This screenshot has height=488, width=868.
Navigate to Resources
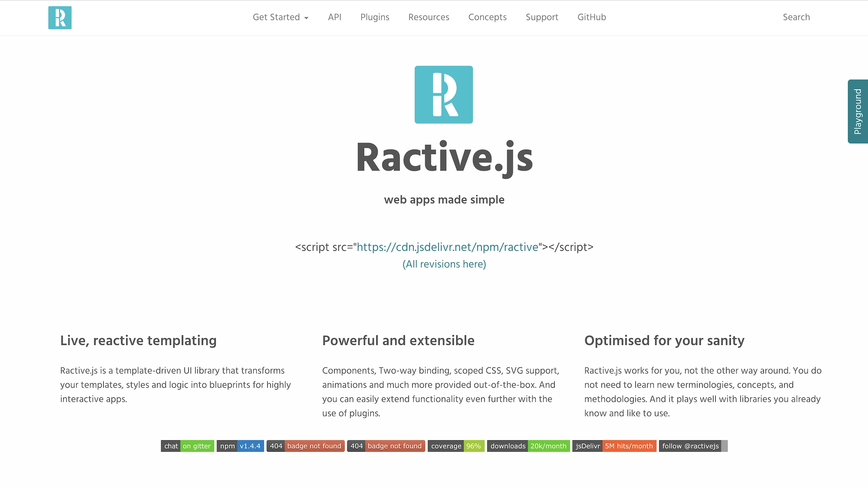429,17
